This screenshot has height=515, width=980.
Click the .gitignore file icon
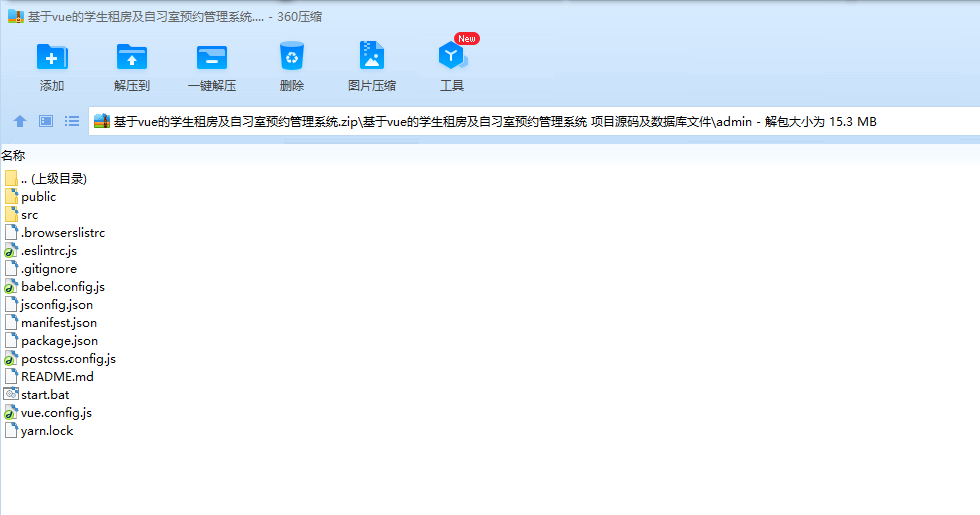click(11, 269)
